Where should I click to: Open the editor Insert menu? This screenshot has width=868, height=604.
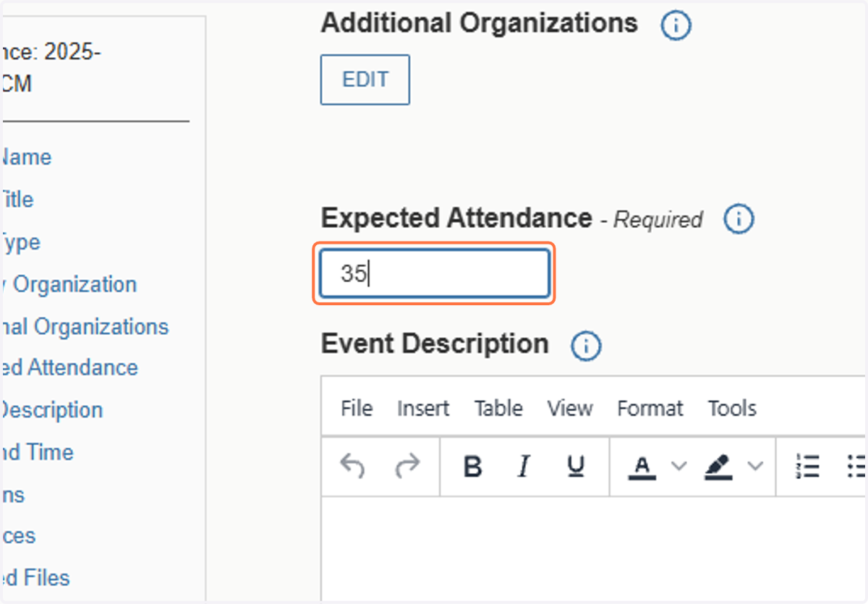point(423,408)
